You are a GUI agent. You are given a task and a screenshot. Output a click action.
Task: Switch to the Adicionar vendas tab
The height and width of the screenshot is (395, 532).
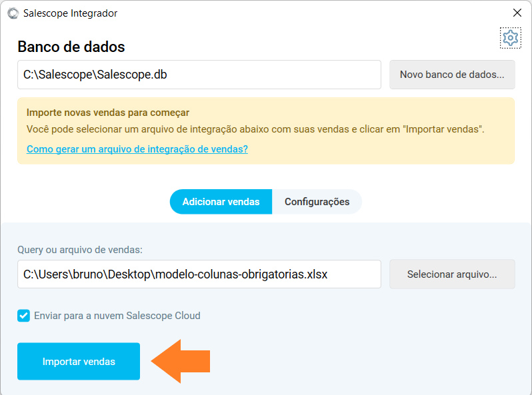tap(221, 202)
